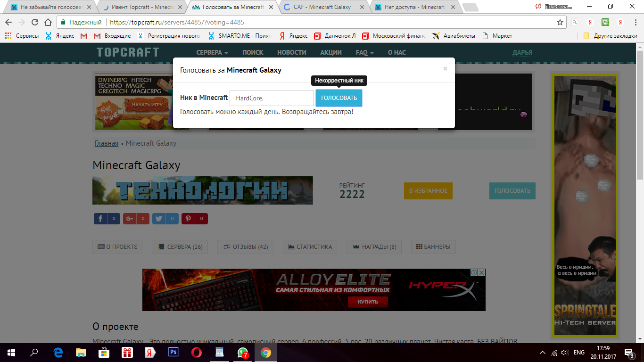
Task: Switch to the СТАТИСТИКА tab
Action: point(310,247)
